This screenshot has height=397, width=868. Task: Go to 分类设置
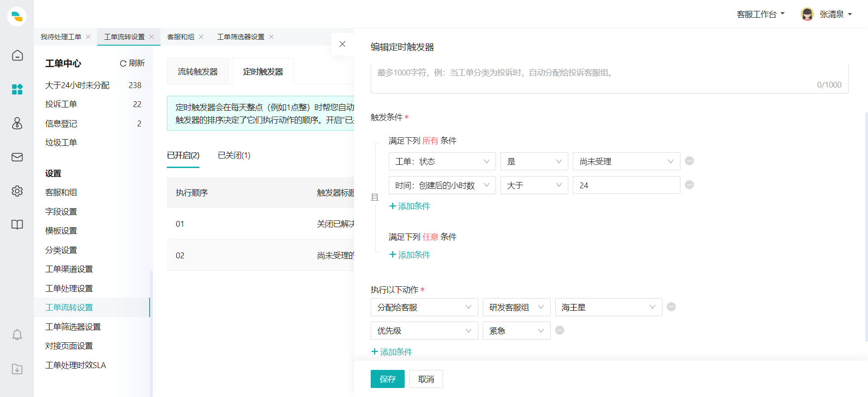[61, 250]
